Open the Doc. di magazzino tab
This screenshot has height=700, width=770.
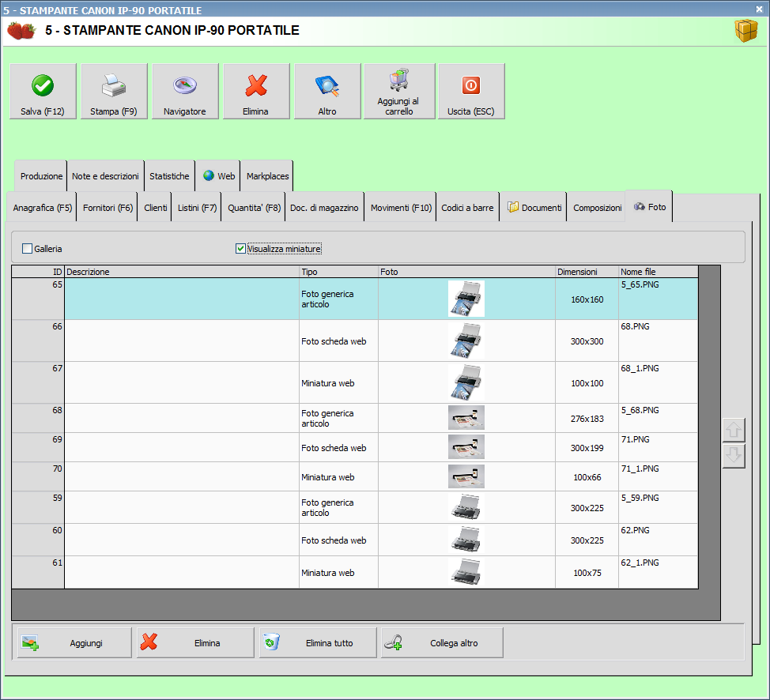point(324,208)
